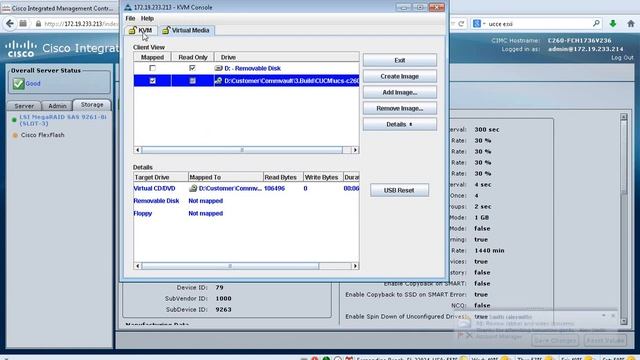
Task: Click the Client View scroll right arrow
Action: click(x=355, y=150)
